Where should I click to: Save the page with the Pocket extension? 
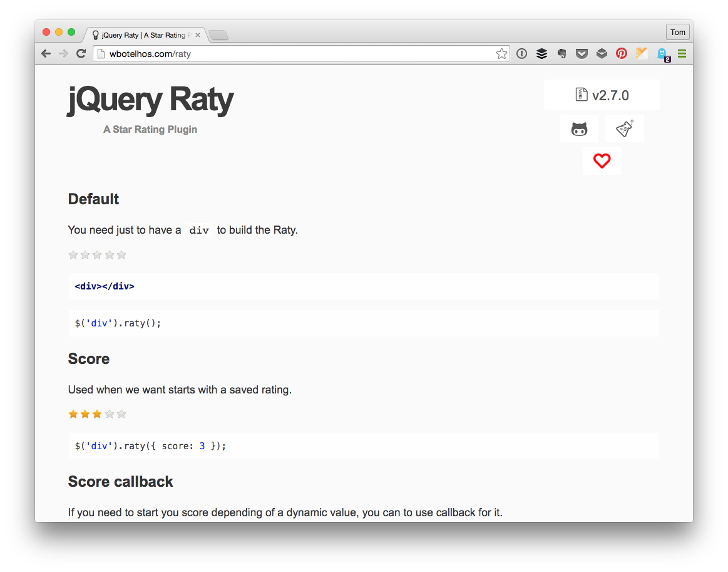tap(582, 53)
